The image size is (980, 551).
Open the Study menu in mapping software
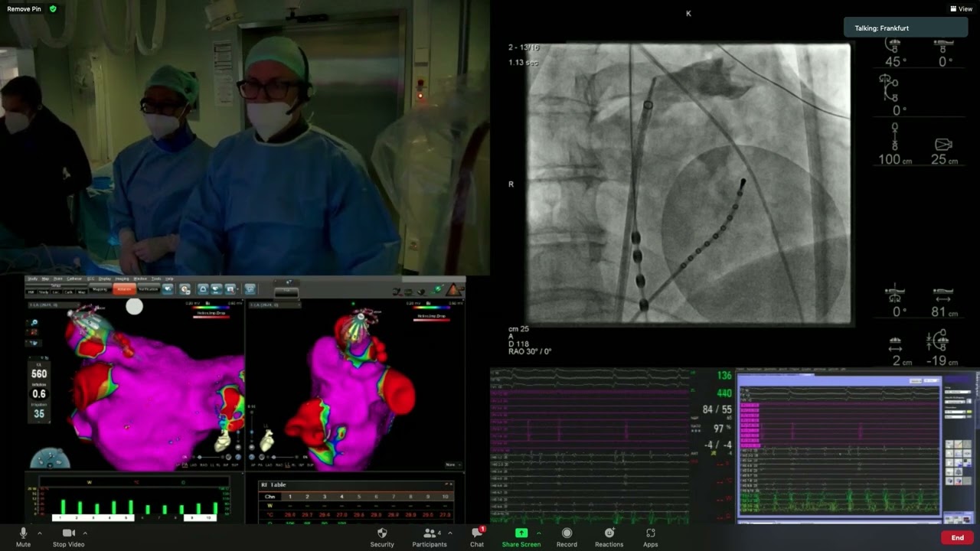coord(32,279)
